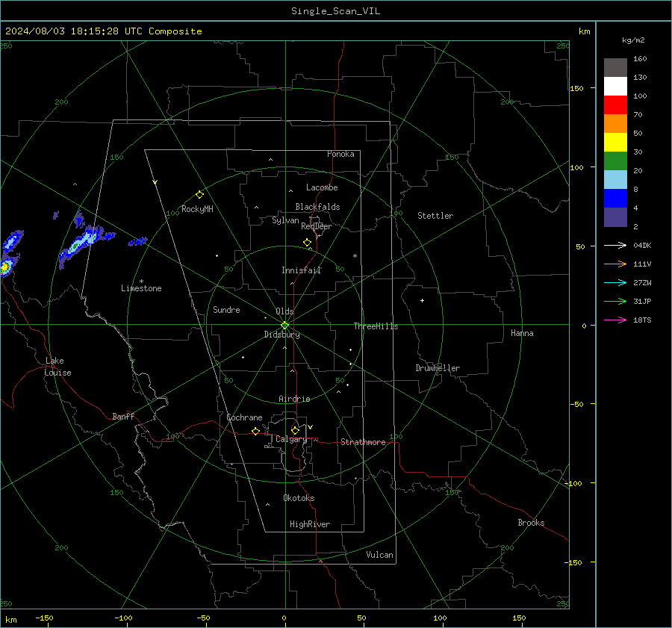Click the Hanna label
This screenshot has width=672, height=628.
click(x=522, y=333)
